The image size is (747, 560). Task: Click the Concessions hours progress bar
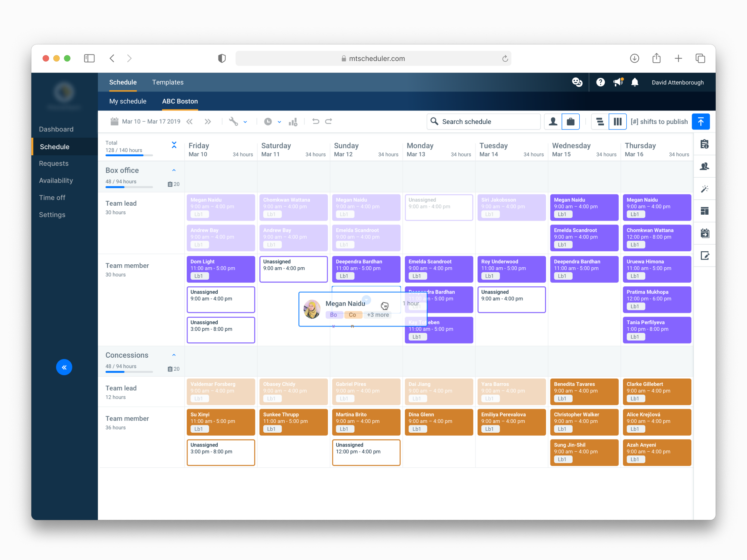coord(129,372)
